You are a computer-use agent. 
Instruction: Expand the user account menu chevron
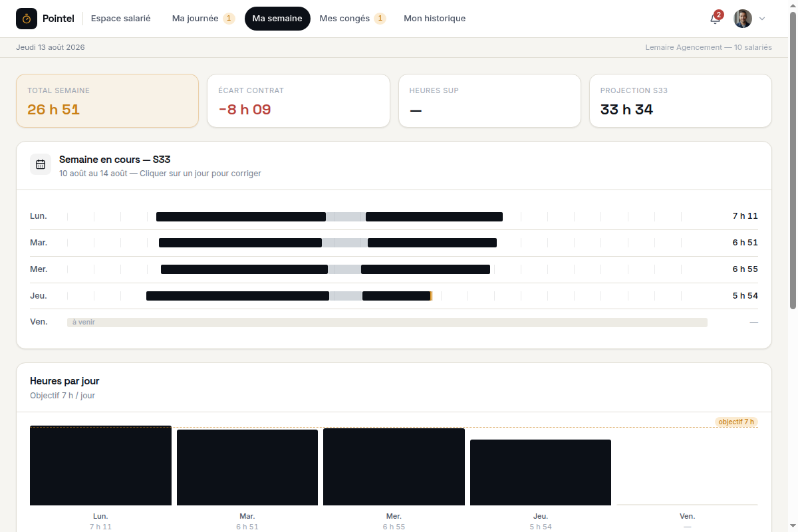pyautogui.click(x=762, y=19)
